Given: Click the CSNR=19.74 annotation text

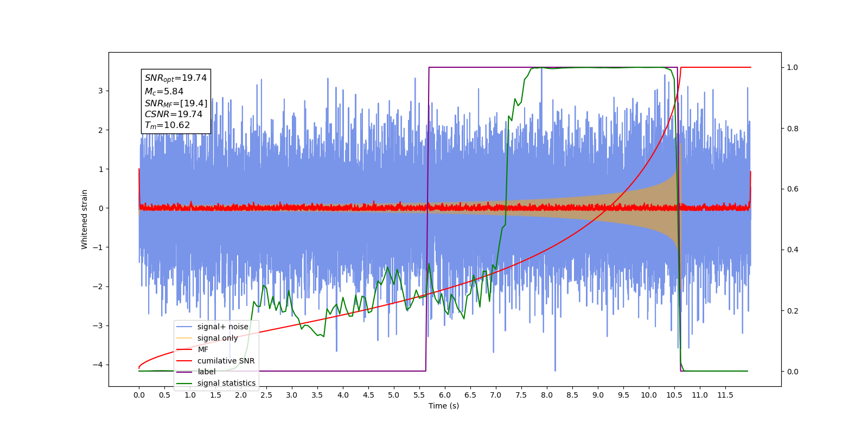Looking at the screenshot, I should (x=174, y=114).
